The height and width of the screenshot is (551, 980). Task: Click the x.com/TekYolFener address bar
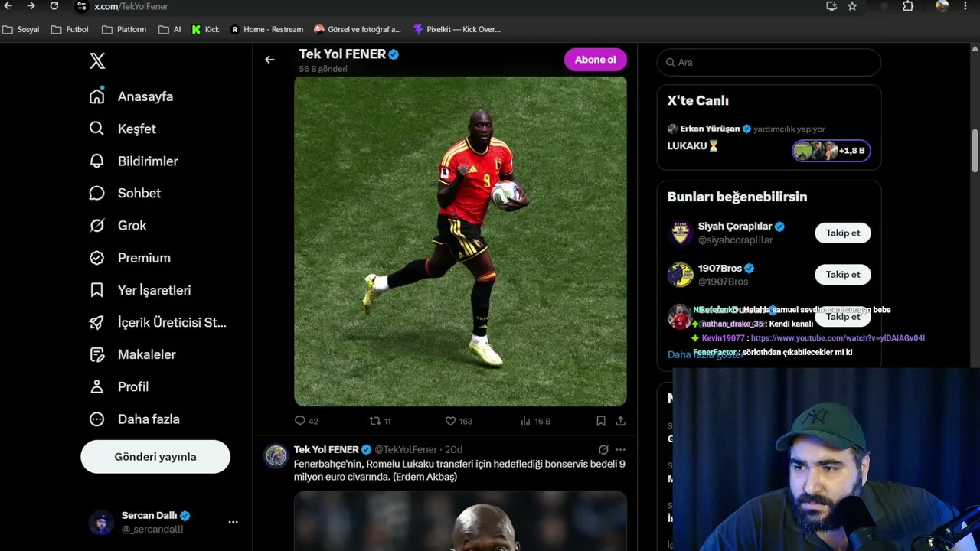131,6
